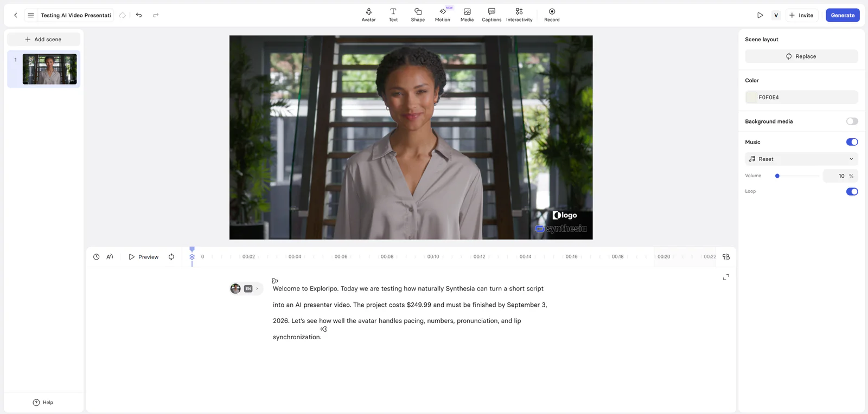Open the Captions tool

click(492, 15)
